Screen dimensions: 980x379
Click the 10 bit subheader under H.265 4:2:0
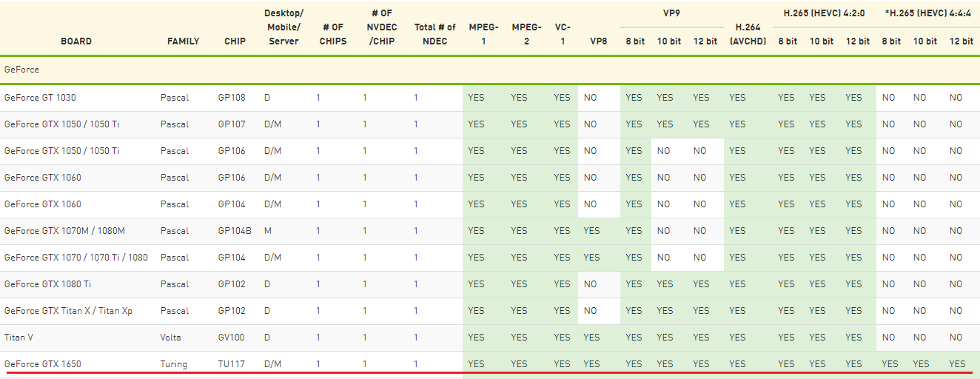822,41
